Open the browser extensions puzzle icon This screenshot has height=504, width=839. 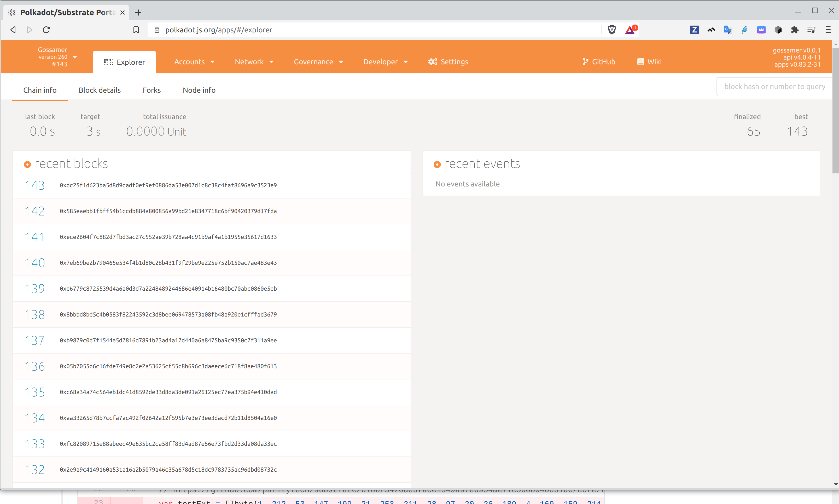[795, 30]
